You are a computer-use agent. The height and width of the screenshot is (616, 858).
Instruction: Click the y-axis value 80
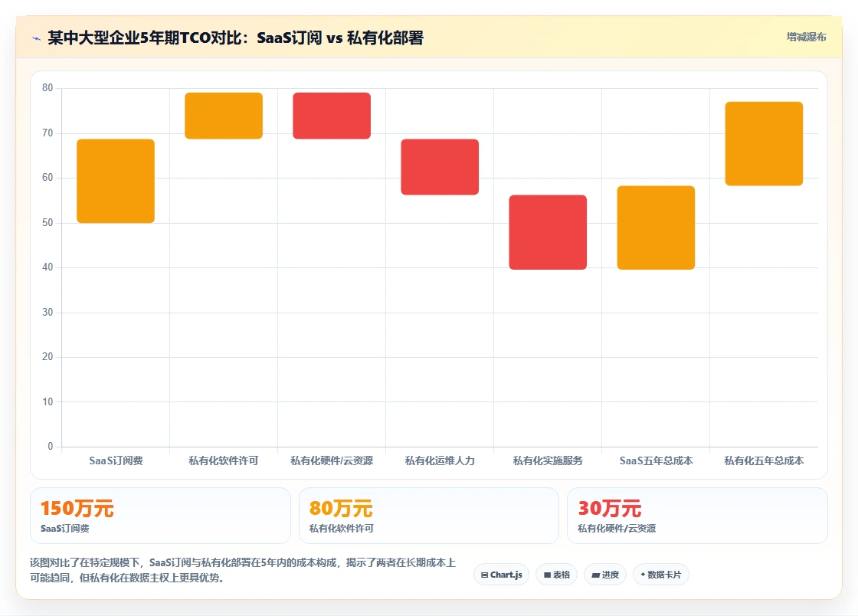47,87
